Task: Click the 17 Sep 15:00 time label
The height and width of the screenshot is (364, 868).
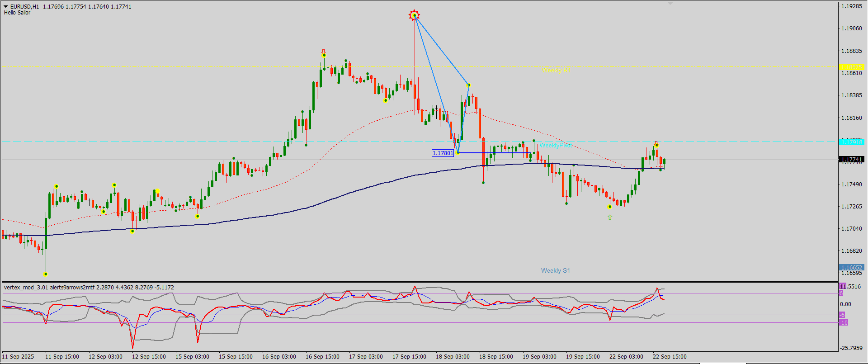Action: 409,357
